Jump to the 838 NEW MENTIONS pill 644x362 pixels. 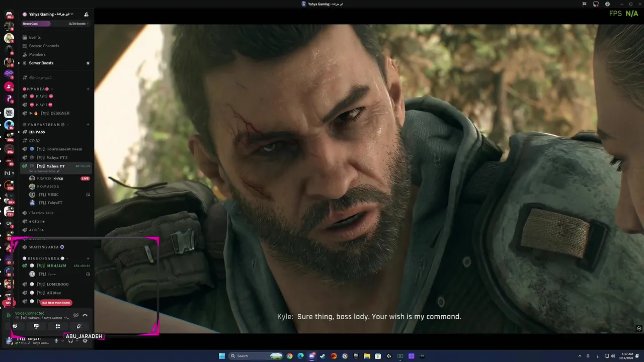click(56, 303)
